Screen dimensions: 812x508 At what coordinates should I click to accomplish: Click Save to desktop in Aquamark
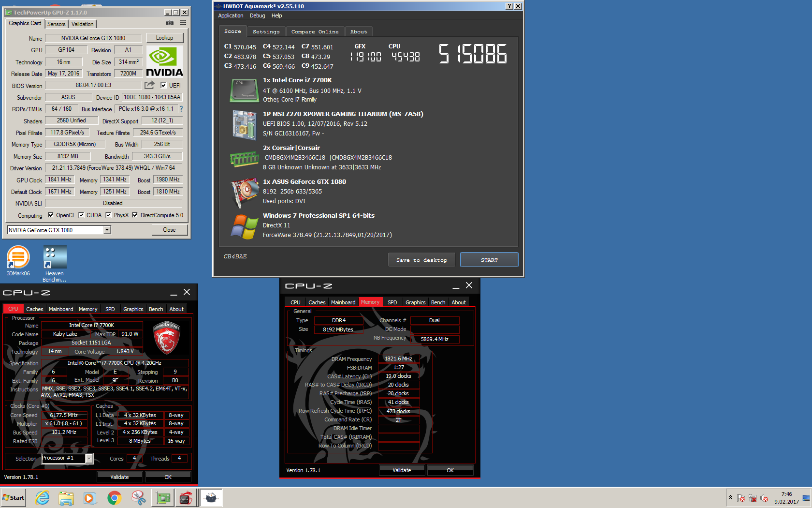point(421,260)
